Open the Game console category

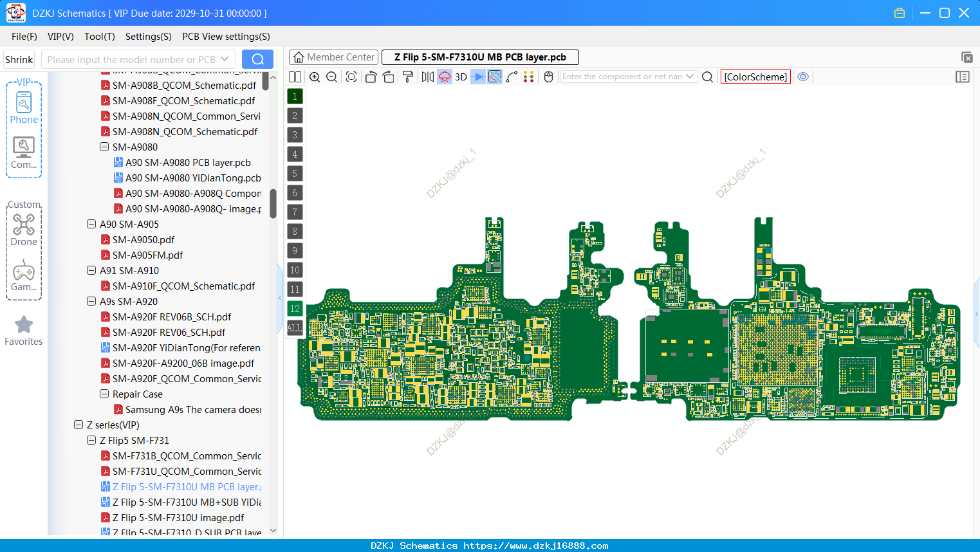[x=24, y=275]
